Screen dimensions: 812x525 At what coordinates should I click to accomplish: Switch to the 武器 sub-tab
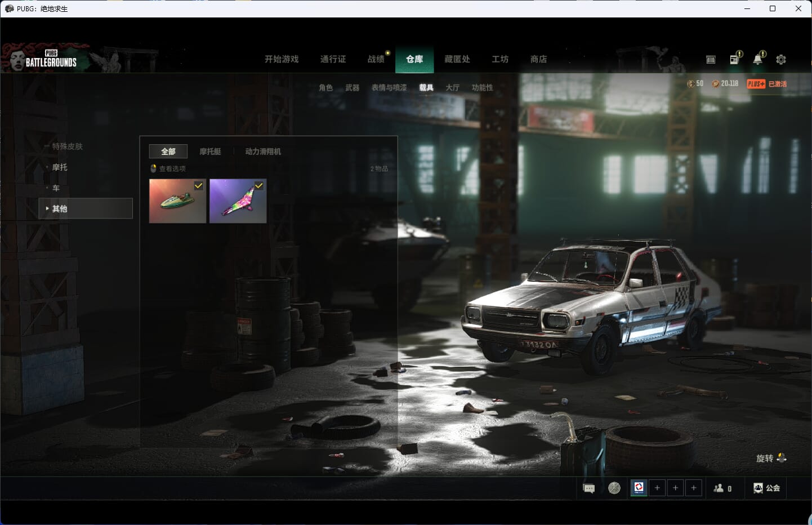point(353,87)
